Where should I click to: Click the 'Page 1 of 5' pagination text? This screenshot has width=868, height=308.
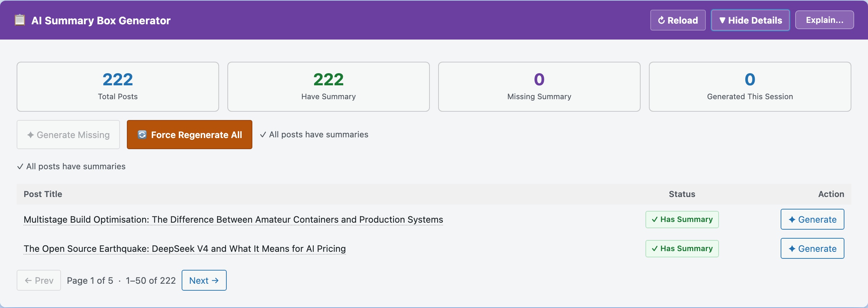90,281
